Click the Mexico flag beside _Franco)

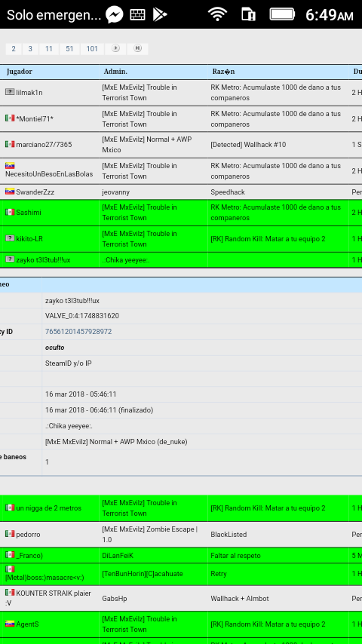pyautogui.click(x=10, y=555)
